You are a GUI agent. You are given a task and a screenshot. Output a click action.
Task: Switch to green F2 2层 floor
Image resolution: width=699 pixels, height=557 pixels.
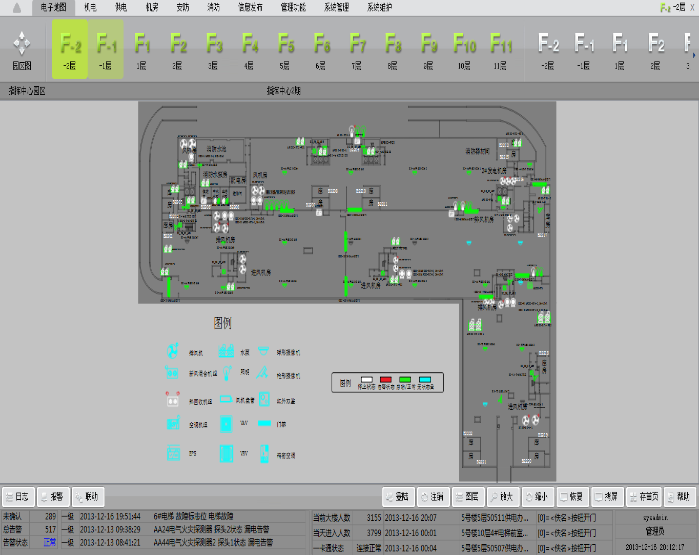tap(178, 50)
